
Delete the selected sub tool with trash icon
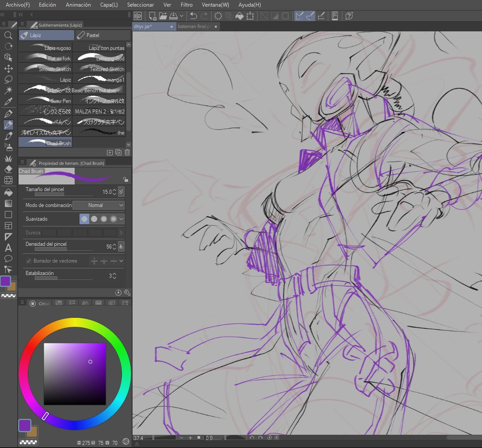(127, 152)
